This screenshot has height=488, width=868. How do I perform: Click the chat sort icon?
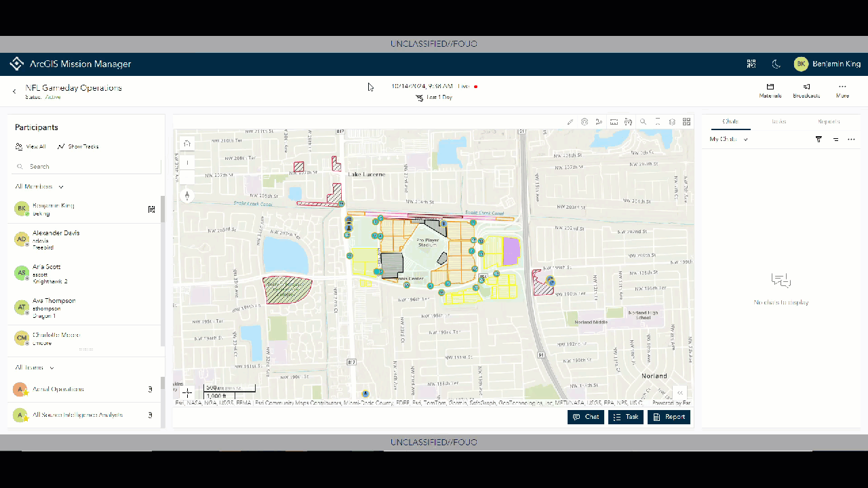click(835, 140)
